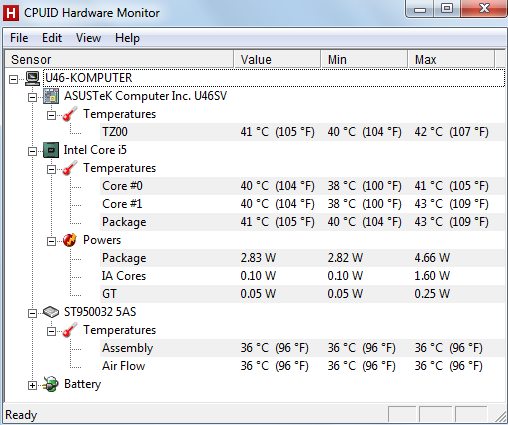Select the IA Cores power row
The width and height of the screenshot is (508, 425).
pos(302,276)
